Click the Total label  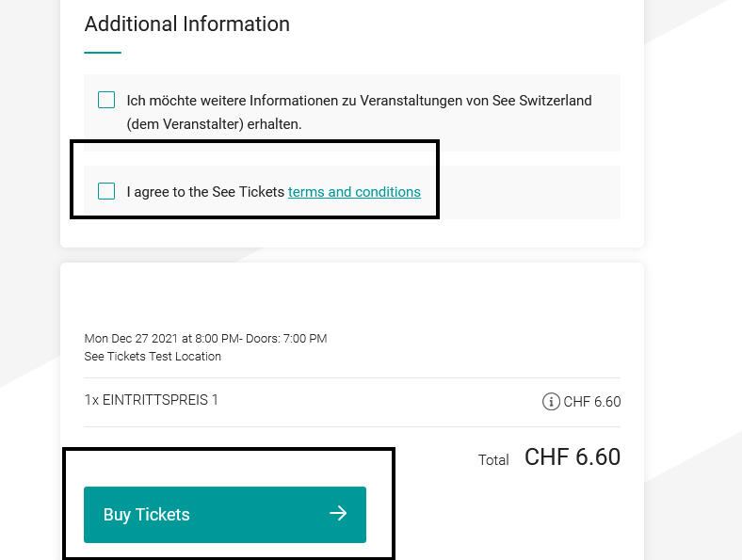click(493, 459)
